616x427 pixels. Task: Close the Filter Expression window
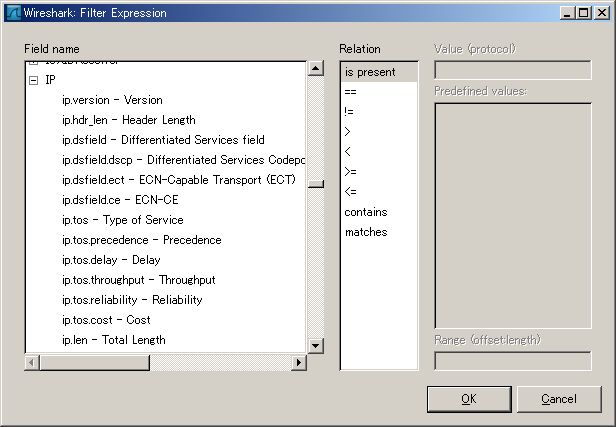[602, 13]
